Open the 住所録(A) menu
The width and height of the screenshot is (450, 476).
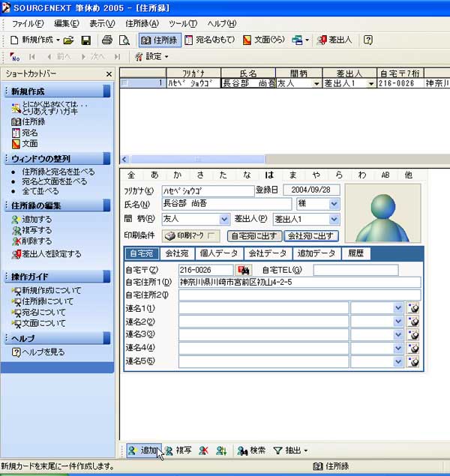coord(142,24)
